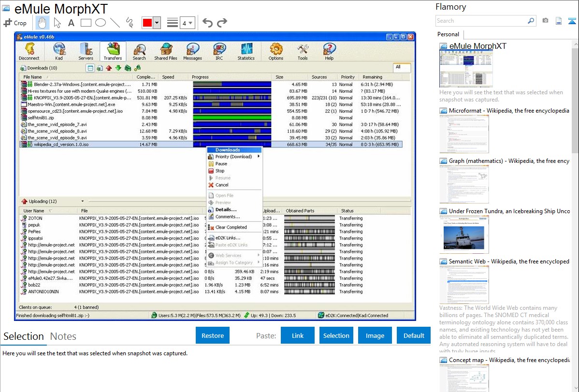The image size is (579, 392).
Task: Select the text annotation tool
Action: tap(71, 23)
